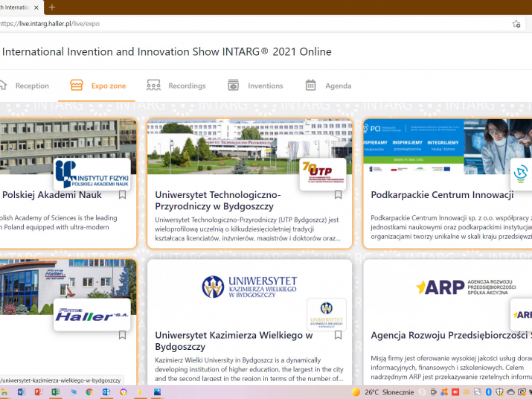Click the Agenda calendar icon
Viewport: 532px width, 399px height.
point(311,86)
